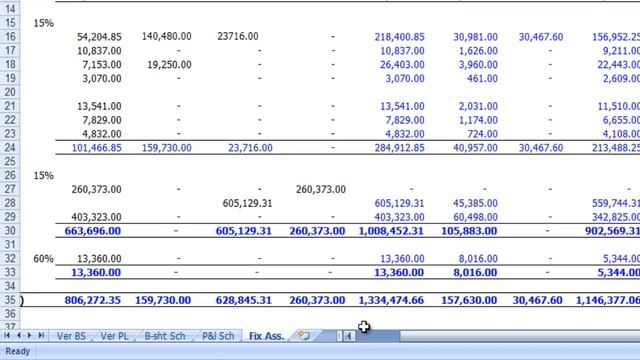This screenshot has width=640, height=360.
Task: Click bold total 105,883.00
Action: point(469,231)
